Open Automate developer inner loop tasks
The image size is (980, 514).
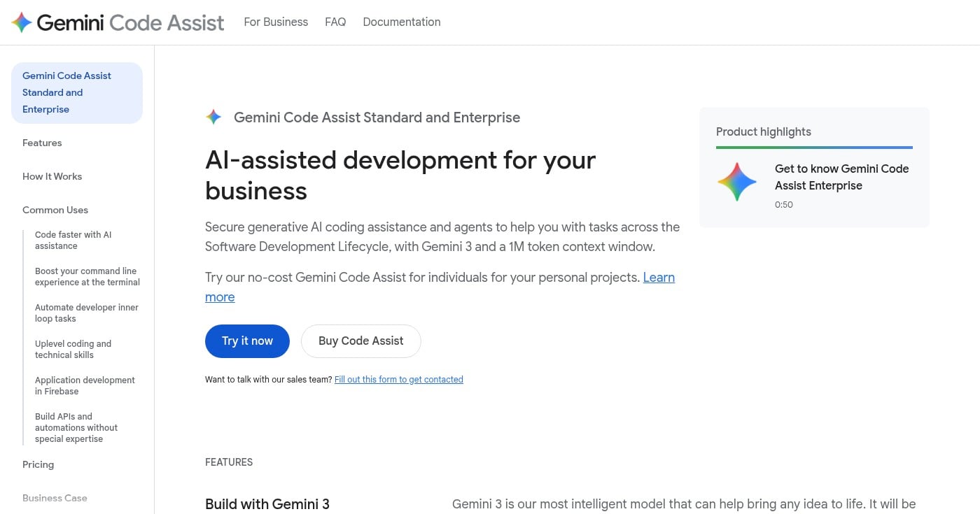pos(87,313)
